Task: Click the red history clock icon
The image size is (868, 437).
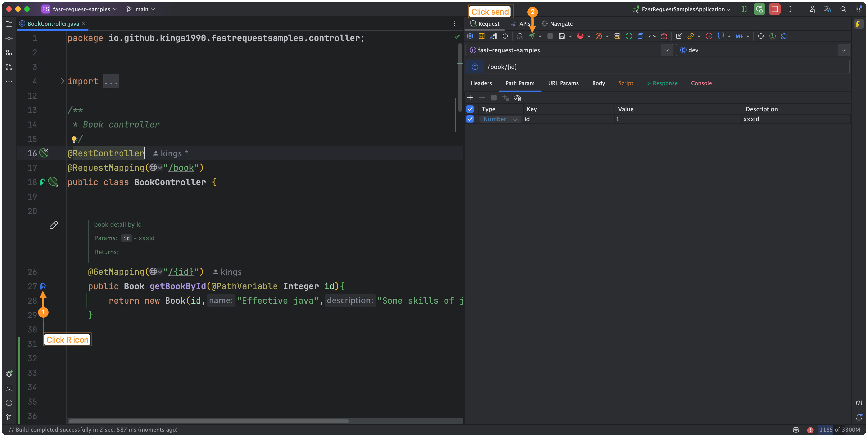Action: click(x=709, y=36)
